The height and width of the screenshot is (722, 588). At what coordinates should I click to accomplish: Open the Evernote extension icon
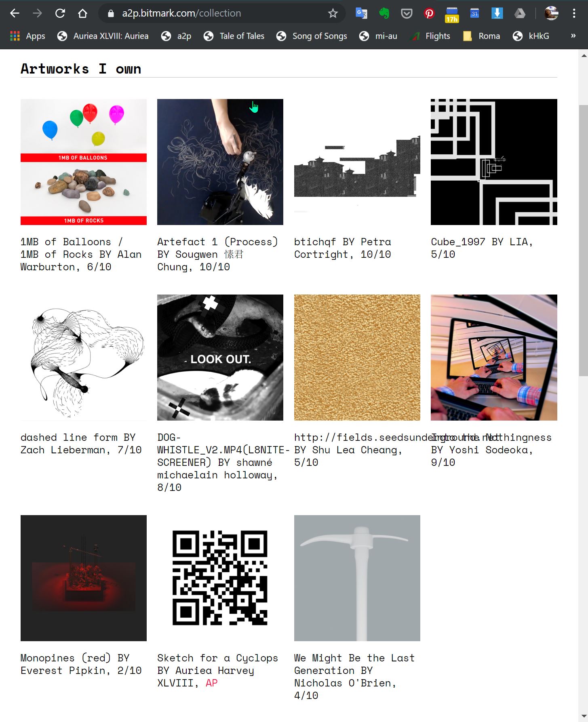coord(384,13)
